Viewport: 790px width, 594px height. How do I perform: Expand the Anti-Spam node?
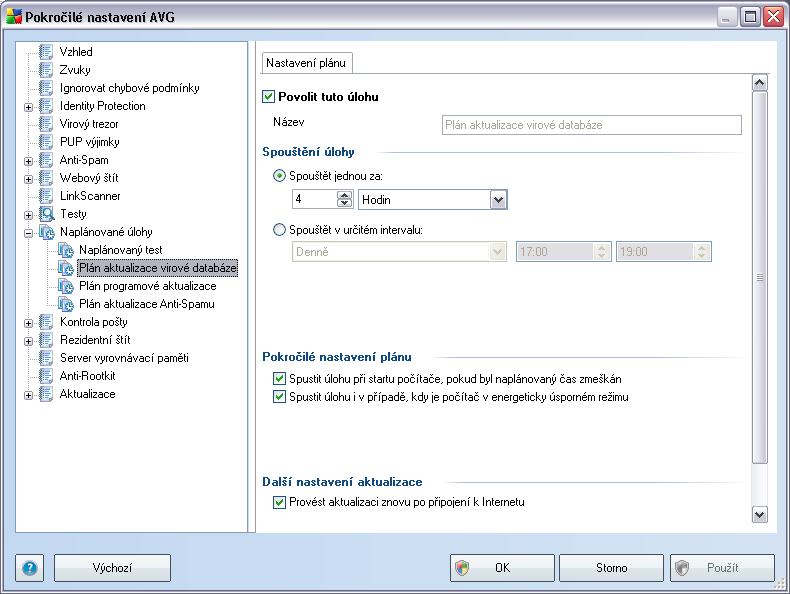29,161
